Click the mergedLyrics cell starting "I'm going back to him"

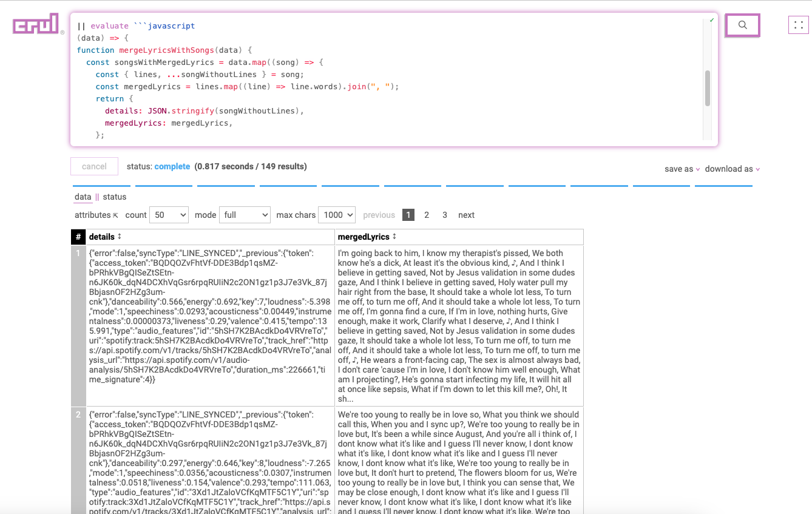pos(459,326)
